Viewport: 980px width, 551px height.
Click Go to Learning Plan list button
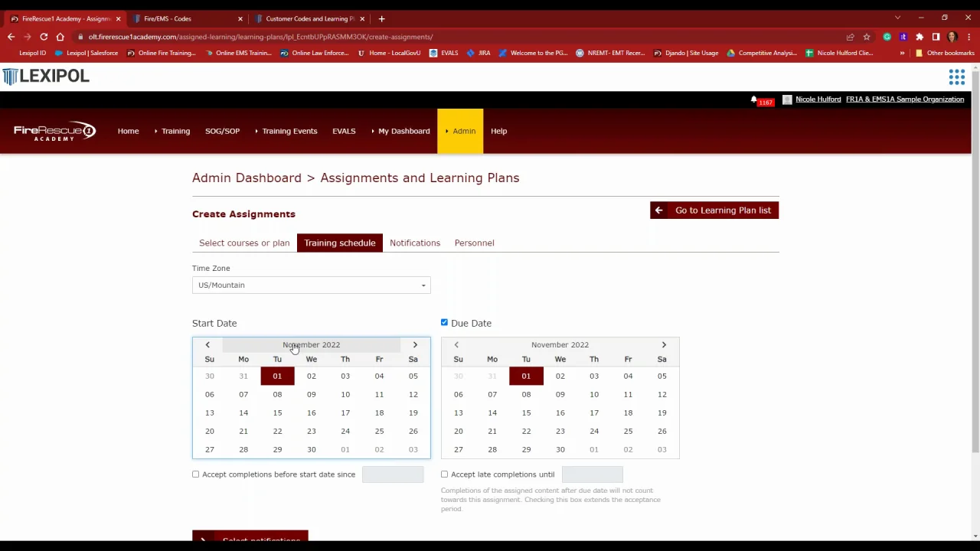pyautogui.click(x=714, y=210)
